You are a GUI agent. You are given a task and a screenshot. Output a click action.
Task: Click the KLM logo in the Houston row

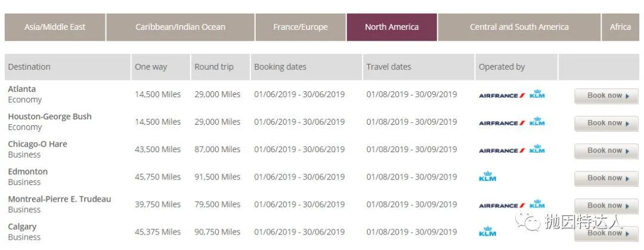coord(537,122)
